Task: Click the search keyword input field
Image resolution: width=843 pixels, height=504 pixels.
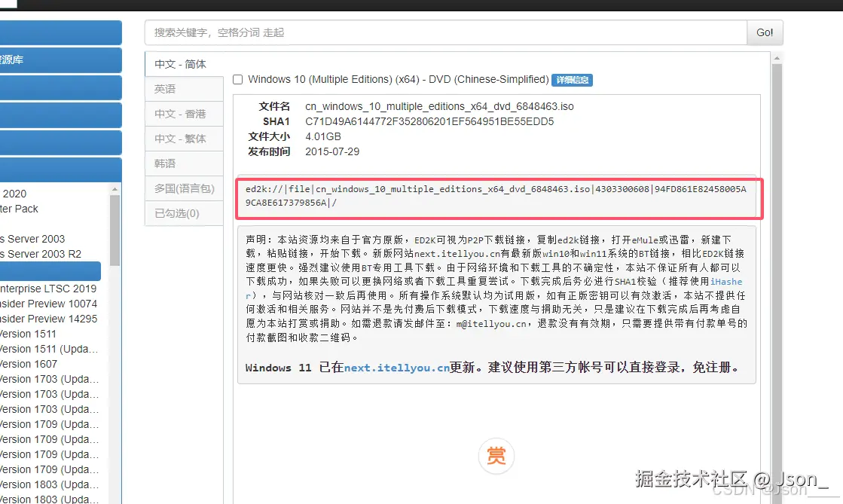Action: coord(446,33)
